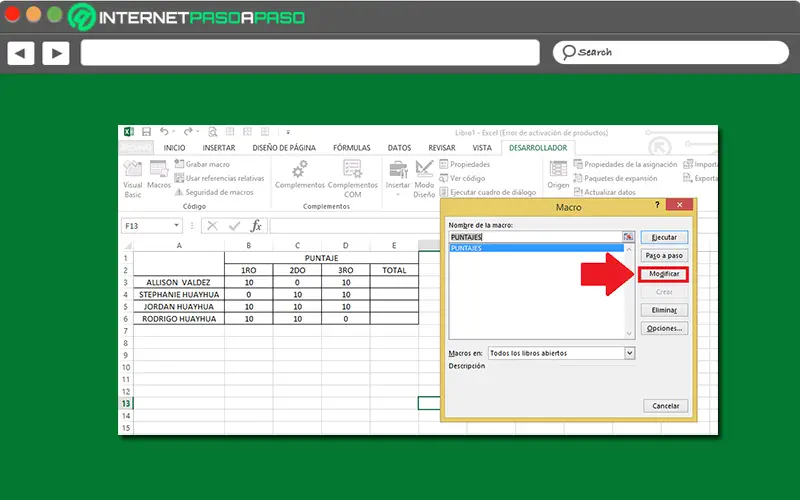Viewport: 800px width, 500px height.
Task: Click Grabar macro in the ribbon
Action: pyautogui.click(x=206, y=164)
